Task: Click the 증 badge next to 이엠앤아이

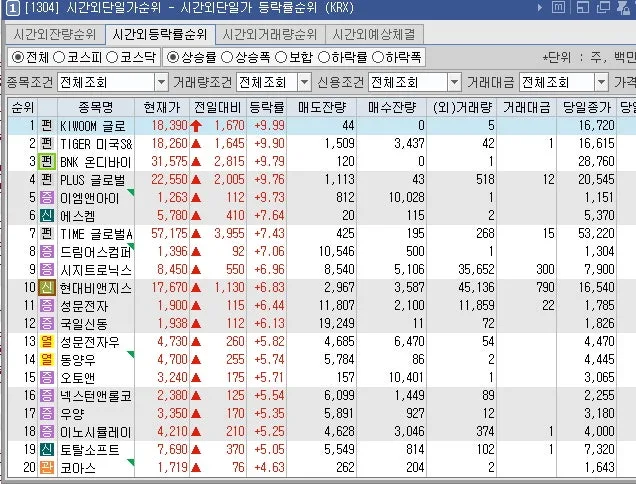Action: pyautogui.click(x=47, y=198)
